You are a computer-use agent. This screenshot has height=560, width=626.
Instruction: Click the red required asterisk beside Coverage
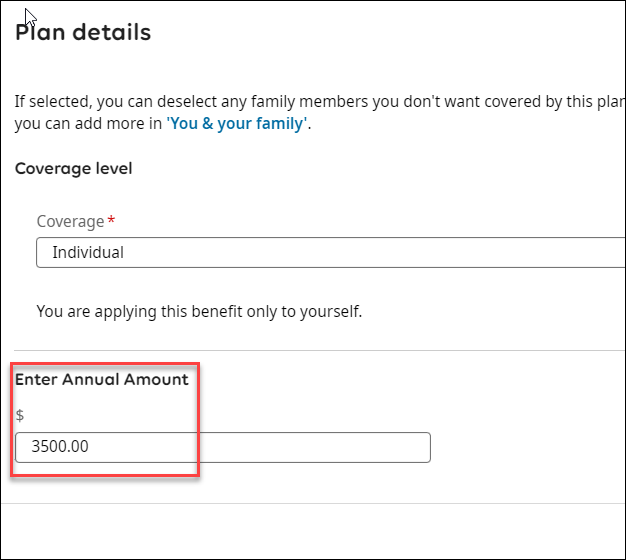click(x=111, y=221)
